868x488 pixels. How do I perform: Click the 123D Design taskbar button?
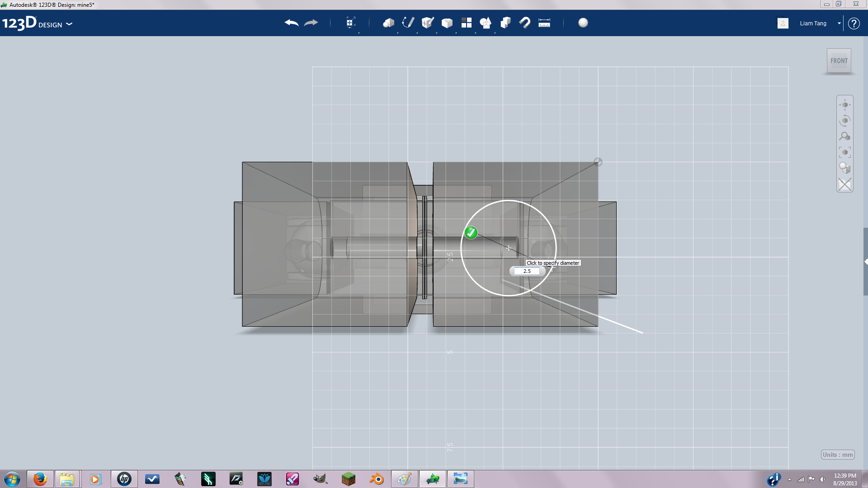click(433, 479)
